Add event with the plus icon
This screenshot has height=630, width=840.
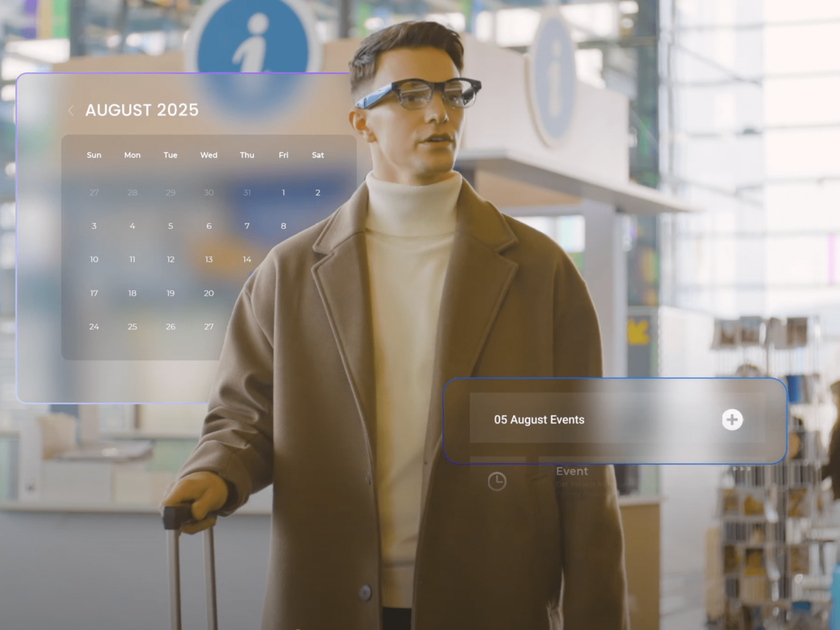coord(732,419)
